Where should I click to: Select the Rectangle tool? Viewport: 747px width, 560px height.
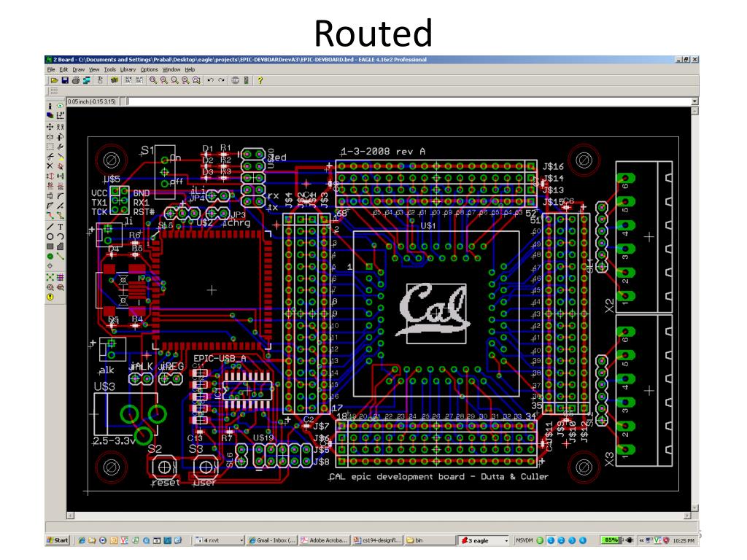(50, 246)
